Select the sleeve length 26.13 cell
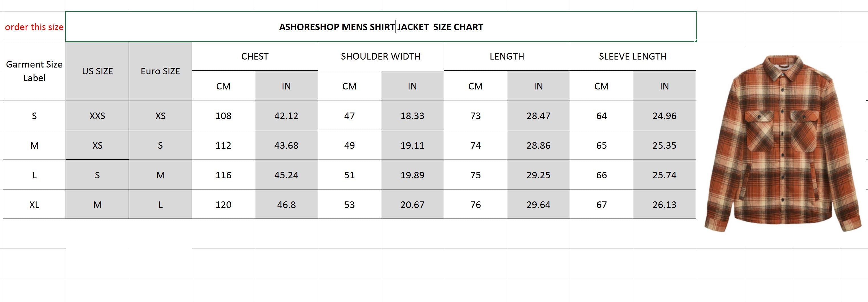The width and height of the screenshot is (868, 302). tap(664, 205)
